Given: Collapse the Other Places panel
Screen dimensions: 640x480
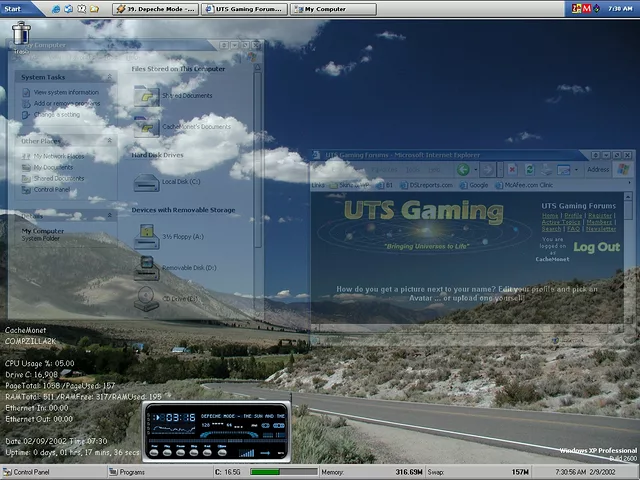Looking at the screenshot, I should click(x=110, y=141).
